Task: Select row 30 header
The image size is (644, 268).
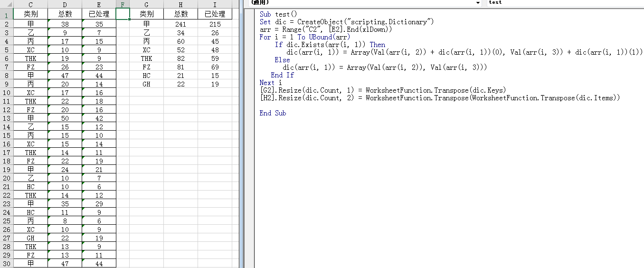Action: (x=7, y=263)
